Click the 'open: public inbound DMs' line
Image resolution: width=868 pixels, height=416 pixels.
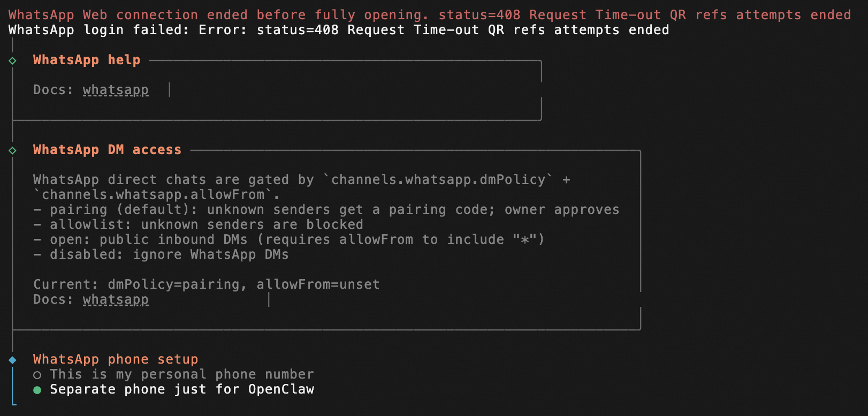(x=289, y=240)
